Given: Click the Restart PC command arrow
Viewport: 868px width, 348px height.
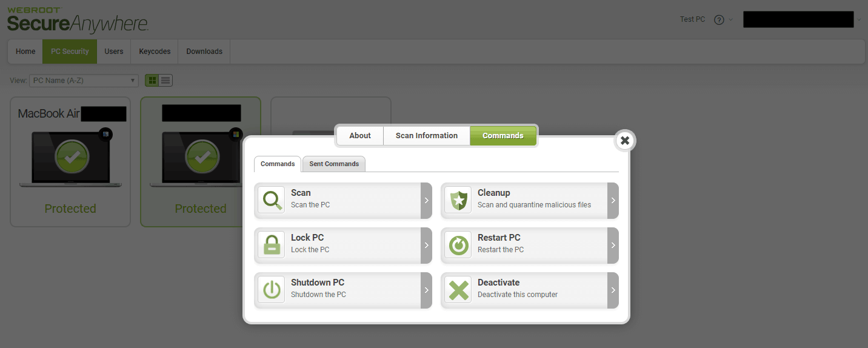Looking at the screenshot, I should 613,245.
